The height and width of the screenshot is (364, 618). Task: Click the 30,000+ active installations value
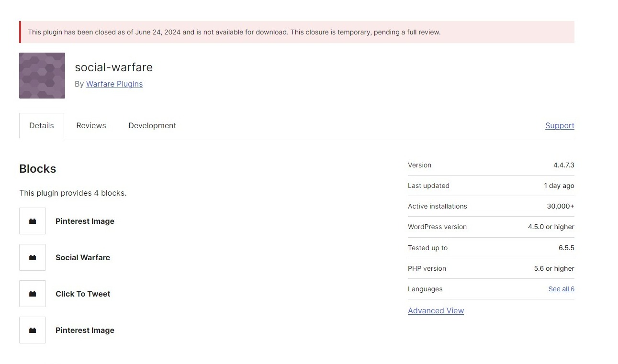coord(561,206)
